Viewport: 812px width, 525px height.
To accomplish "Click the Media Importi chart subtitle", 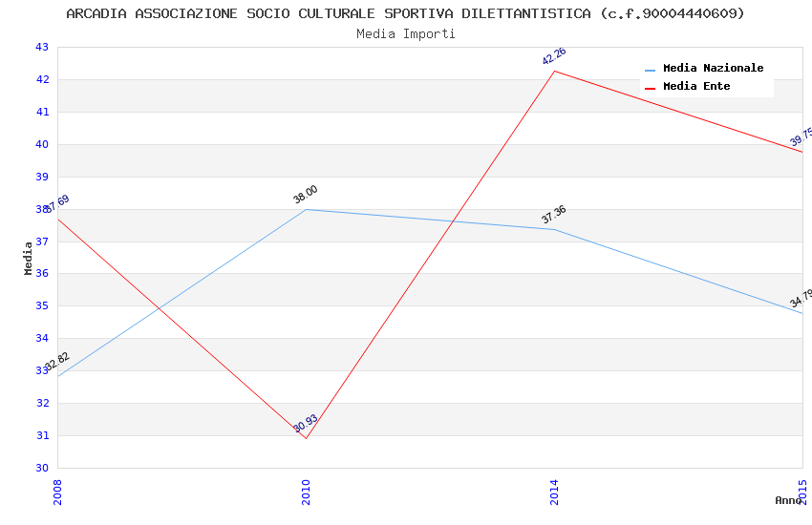I will point(406,33).
